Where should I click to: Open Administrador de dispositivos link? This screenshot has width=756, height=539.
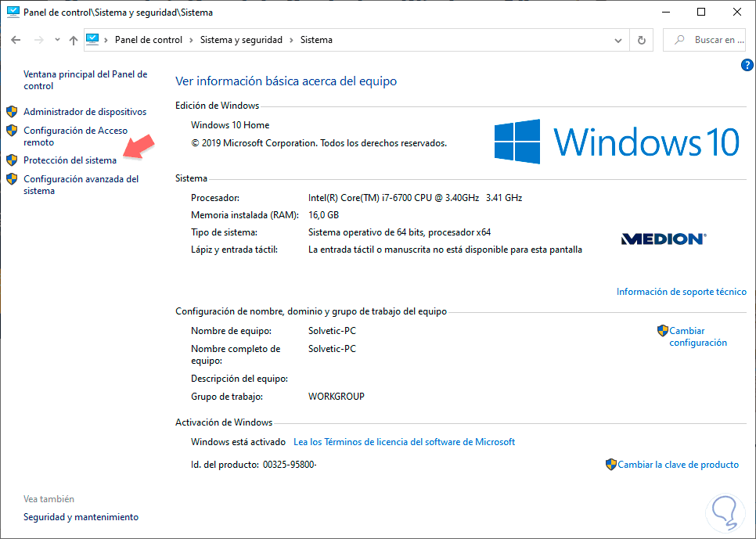click(x=85, y=112)
